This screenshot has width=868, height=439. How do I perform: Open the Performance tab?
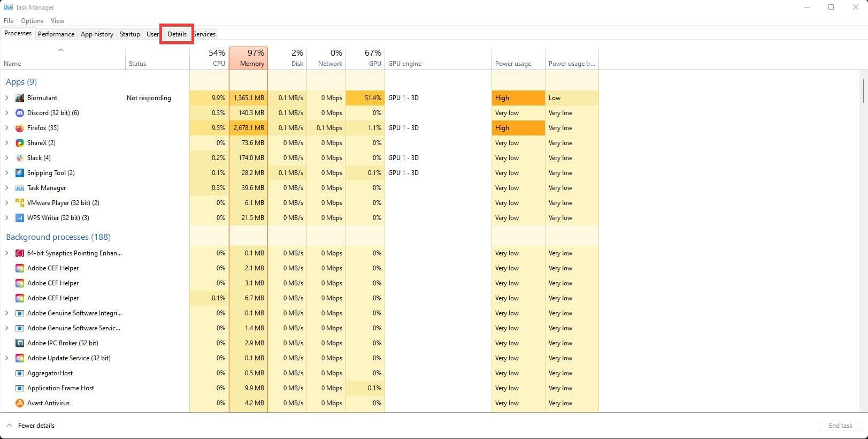56,34
